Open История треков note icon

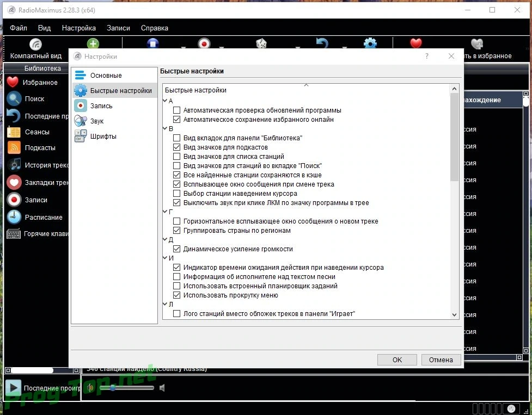tap(14, 165)
